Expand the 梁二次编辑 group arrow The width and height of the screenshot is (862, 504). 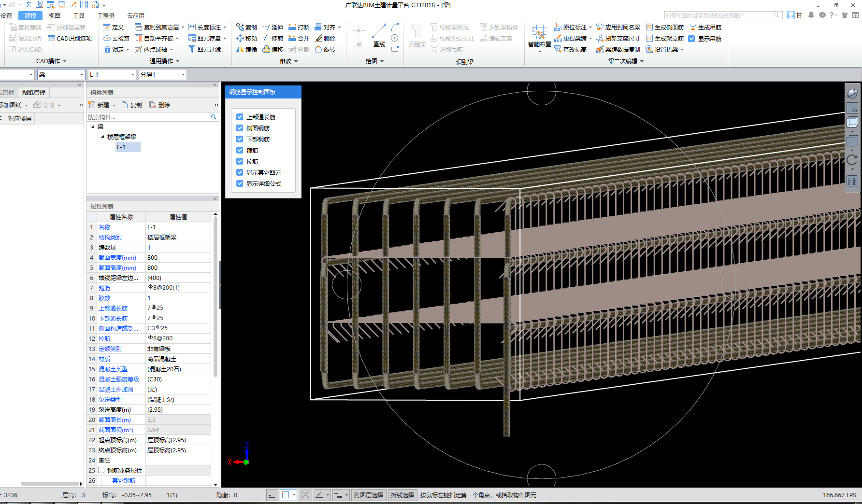(x=642, y=61)
